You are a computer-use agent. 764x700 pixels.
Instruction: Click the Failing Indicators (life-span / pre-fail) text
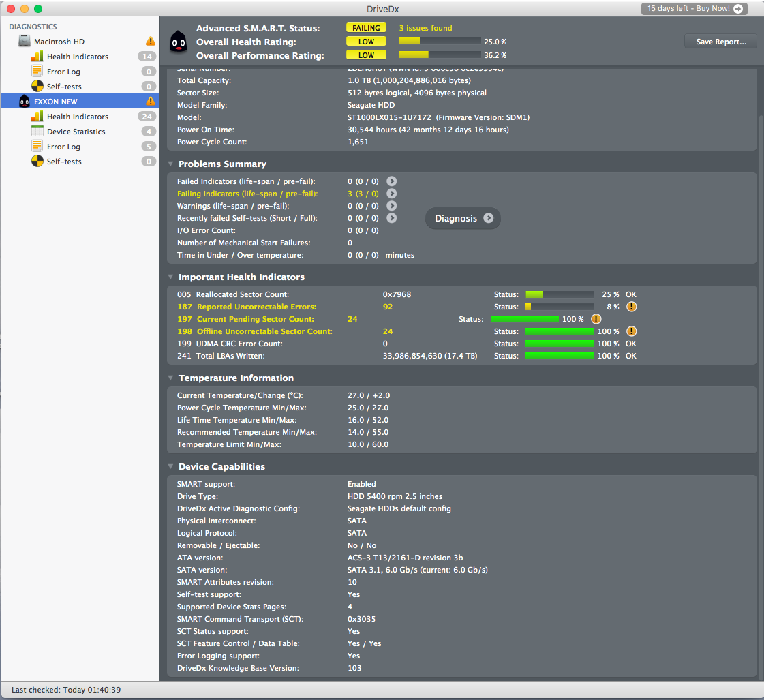247,194
